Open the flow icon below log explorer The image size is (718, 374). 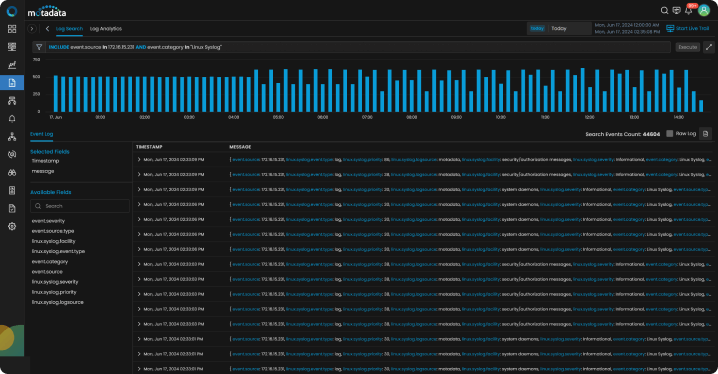pyautogui.click(x=12, y=101)
